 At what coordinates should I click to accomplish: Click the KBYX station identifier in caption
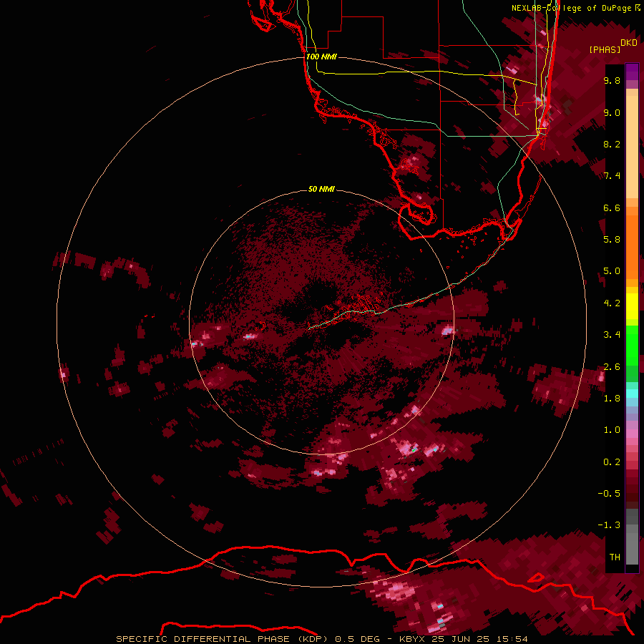point(413,639)
